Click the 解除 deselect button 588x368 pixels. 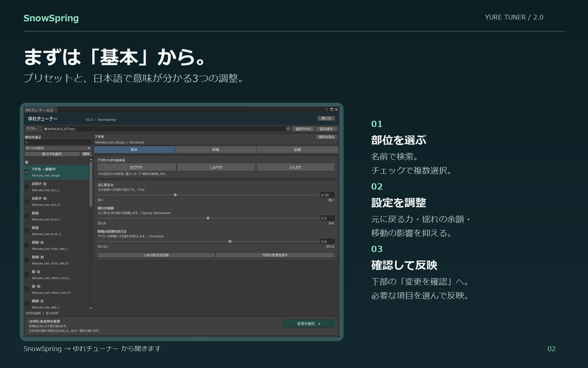coord(86,154)
